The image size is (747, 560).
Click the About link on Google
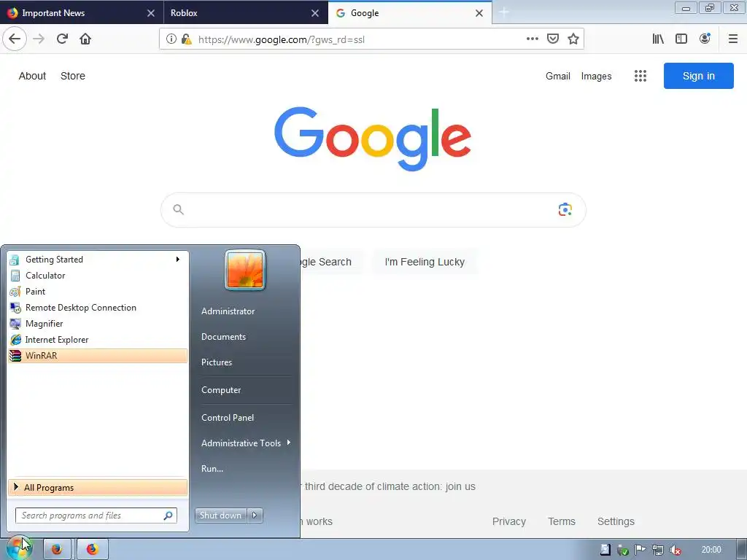[x=32, y=76]
